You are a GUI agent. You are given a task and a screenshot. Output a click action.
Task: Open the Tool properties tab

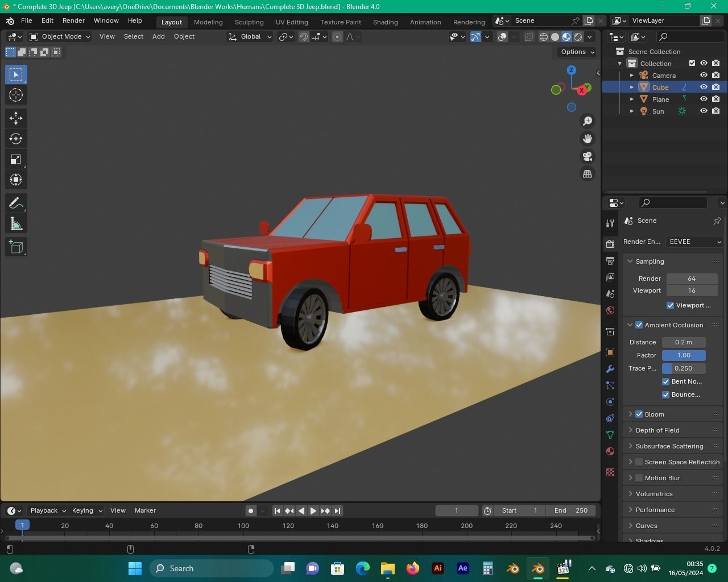pyautogui.click(x=610, y=223)
